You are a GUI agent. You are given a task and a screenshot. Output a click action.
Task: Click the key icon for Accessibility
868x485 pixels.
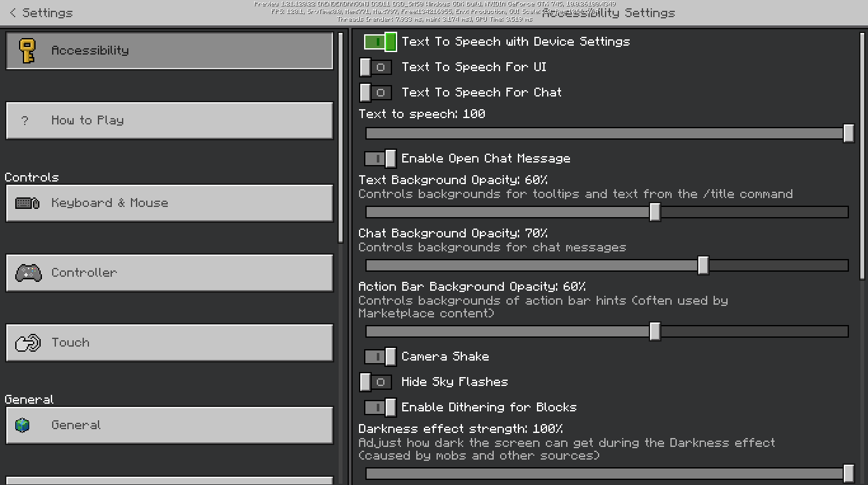click(27, 51)
